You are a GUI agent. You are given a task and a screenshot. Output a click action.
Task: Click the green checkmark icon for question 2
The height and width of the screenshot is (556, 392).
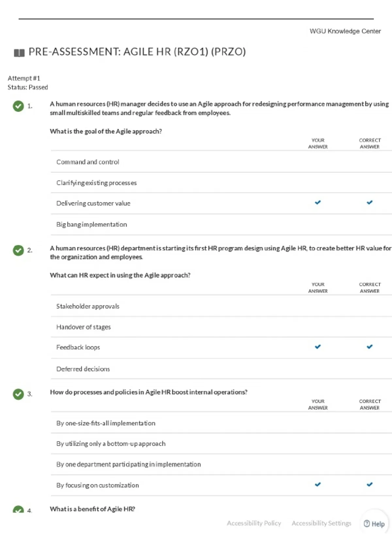pyautogui.click(x=18, y=250)
